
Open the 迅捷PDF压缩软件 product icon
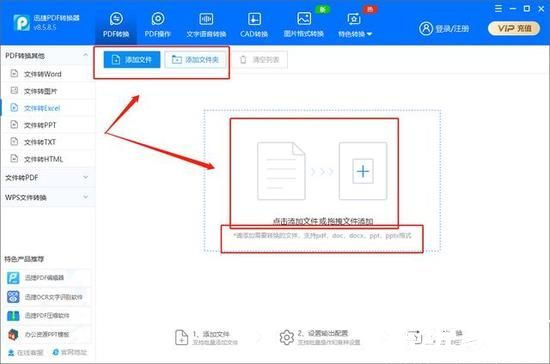13,316
